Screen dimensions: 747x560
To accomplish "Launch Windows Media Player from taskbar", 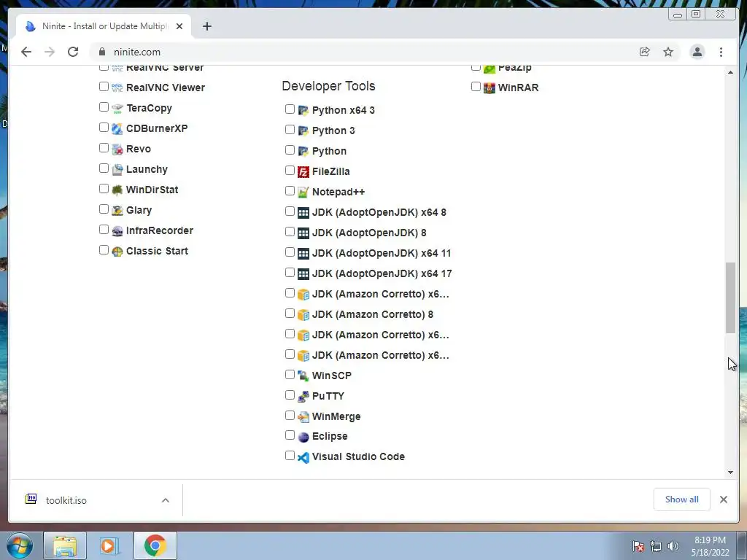I will 109,545.
